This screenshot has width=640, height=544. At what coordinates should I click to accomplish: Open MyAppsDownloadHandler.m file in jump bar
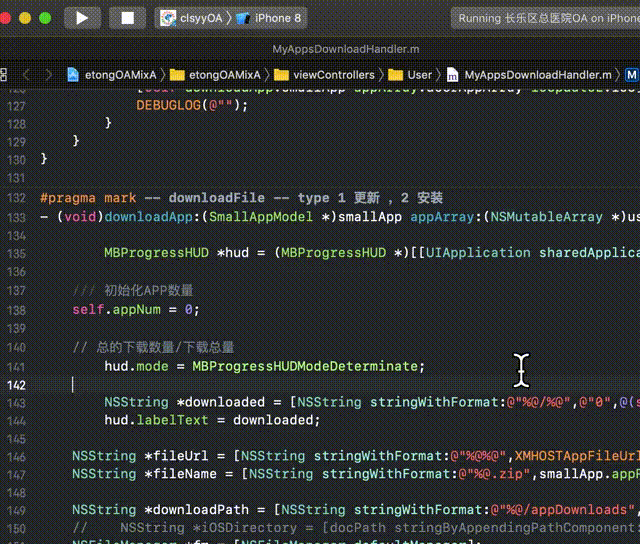pos(529,75)
